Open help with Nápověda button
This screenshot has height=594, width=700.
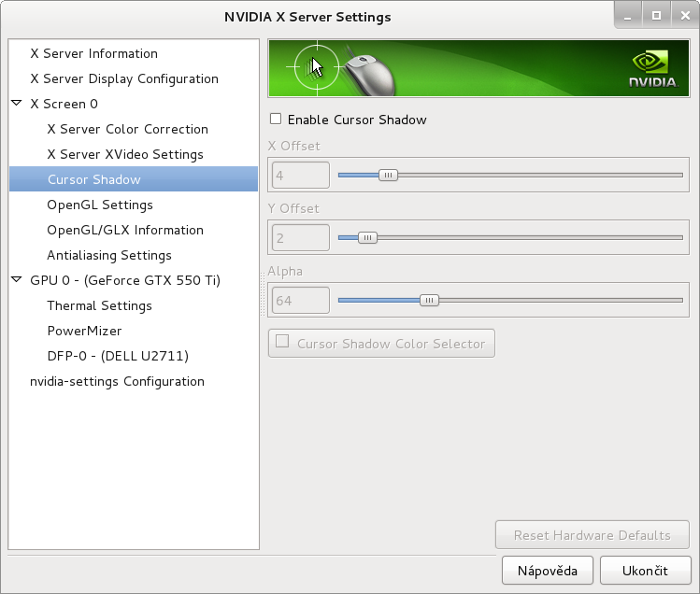[x=548, y=571]
